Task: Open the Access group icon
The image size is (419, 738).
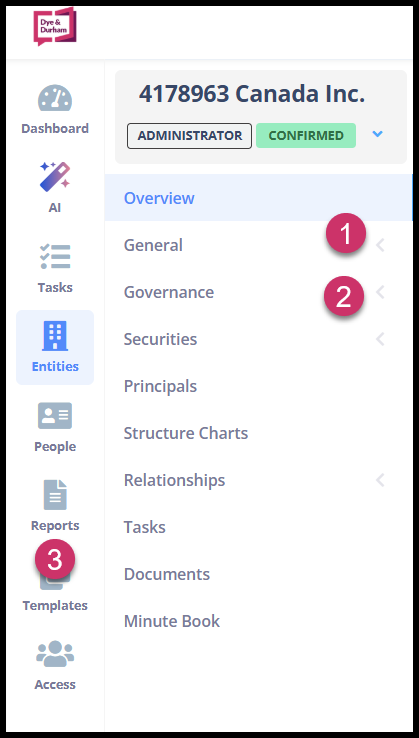Action: coord(55,654)
